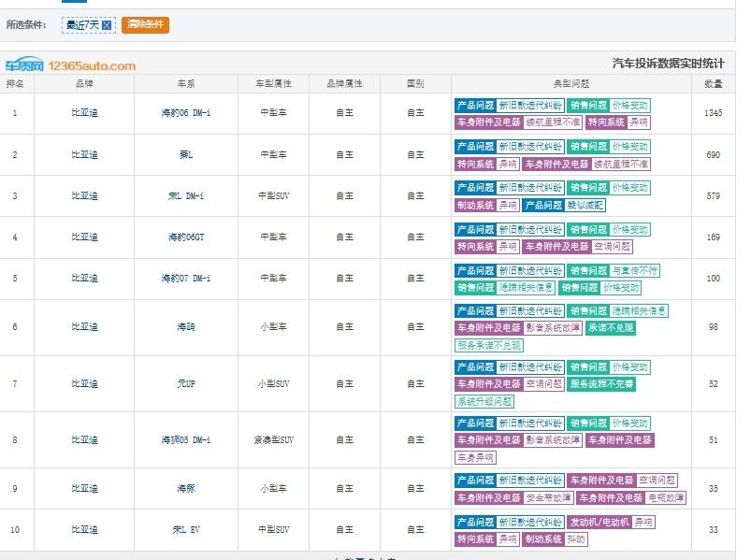
Task: Click the 清除条件 orange button
Action: (x=145, y=24)
